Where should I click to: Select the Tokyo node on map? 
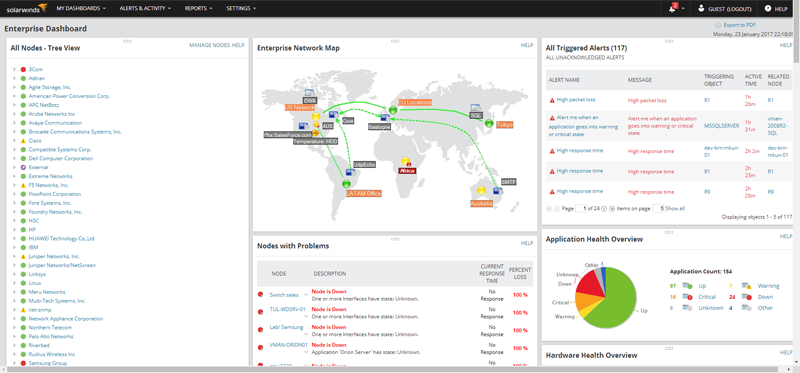click(x=489, y=123)
